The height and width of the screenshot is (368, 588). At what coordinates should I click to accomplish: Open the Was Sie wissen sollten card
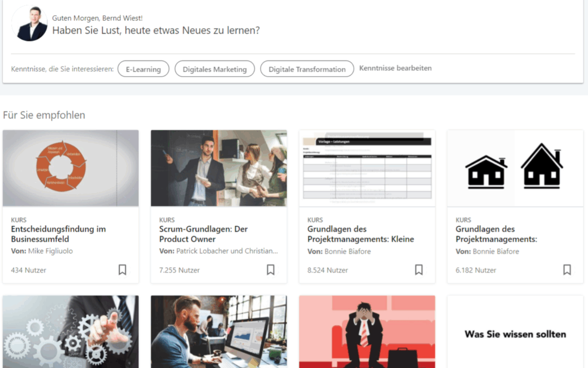click(515, 333)
